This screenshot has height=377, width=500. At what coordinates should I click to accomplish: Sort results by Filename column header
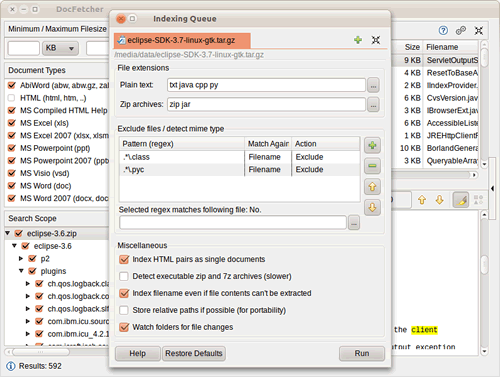coord(451,47)
